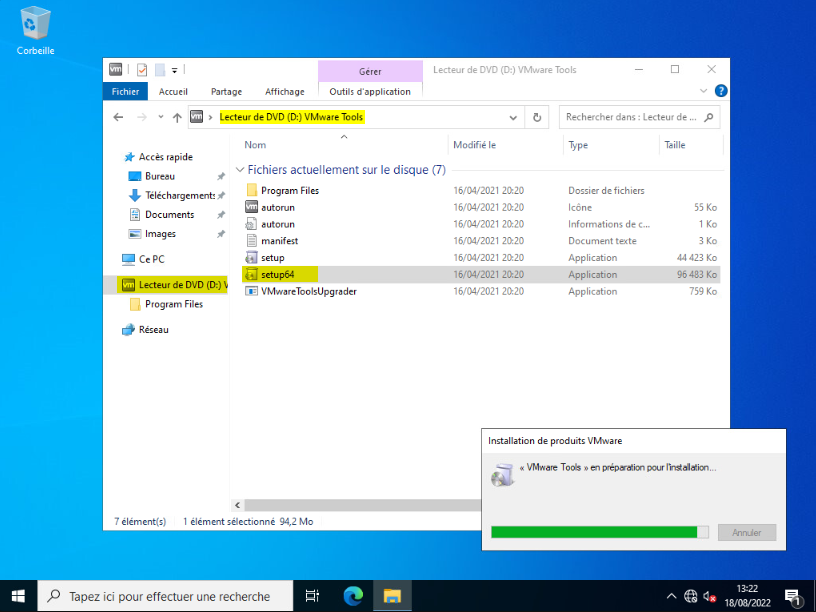Collapse the 'Fichiers actuellement sur le disque' group
Screen dimensions: 816x612
(x=239, y=170)
